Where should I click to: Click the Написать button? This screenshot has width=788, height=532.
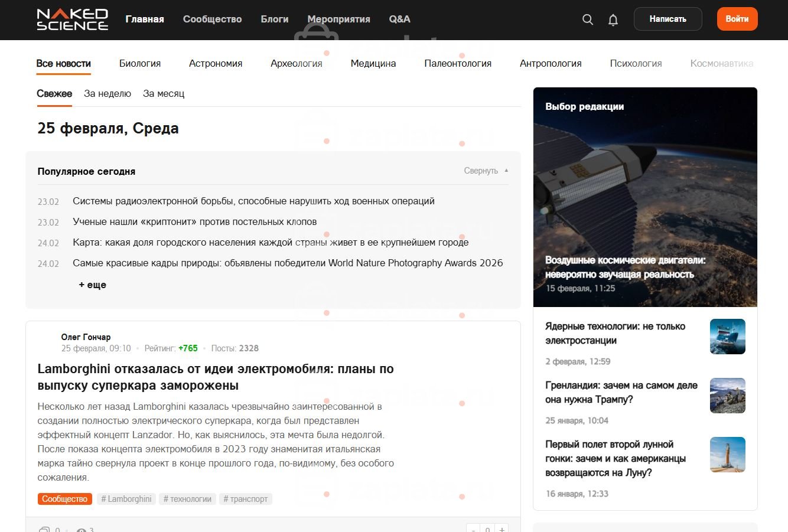click(668, 19)
